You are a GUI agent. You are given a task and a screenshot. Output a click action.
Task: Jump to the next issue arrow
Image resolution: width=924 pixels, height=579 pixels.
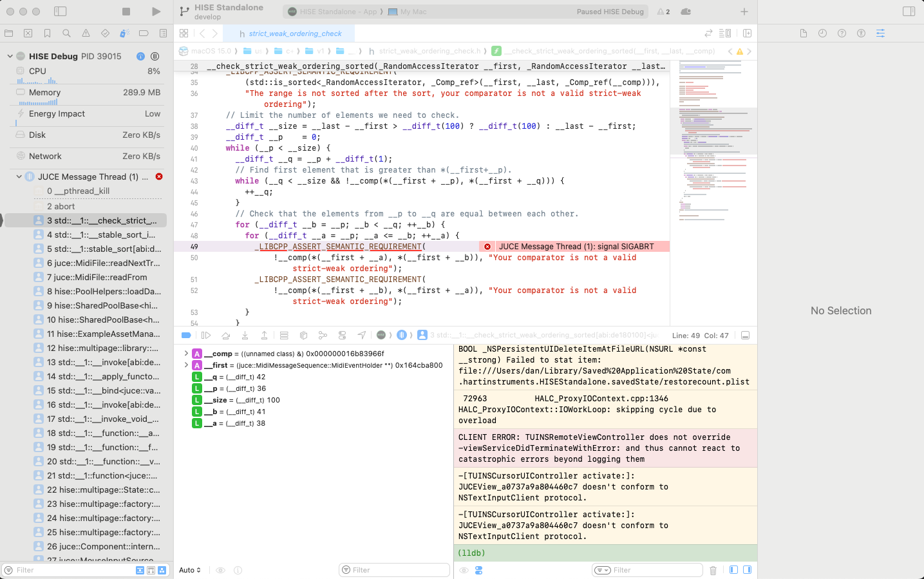coord(749,52)
